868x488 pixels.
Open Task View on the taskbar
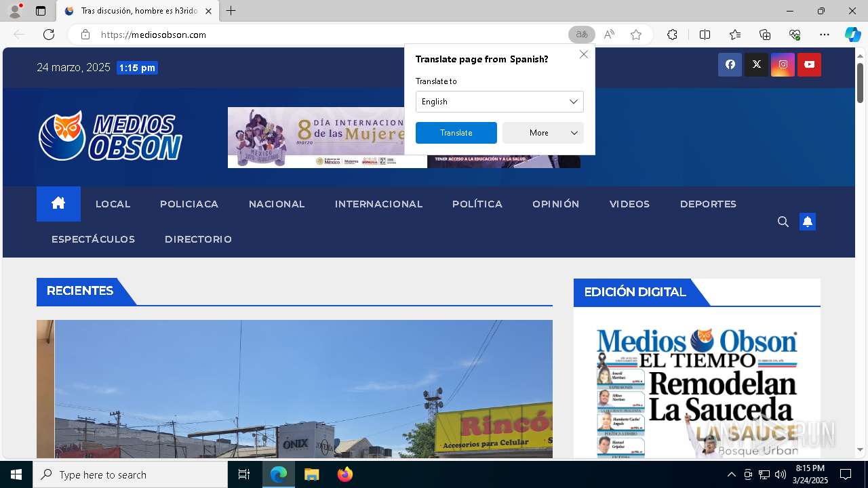tap(244, 474)
